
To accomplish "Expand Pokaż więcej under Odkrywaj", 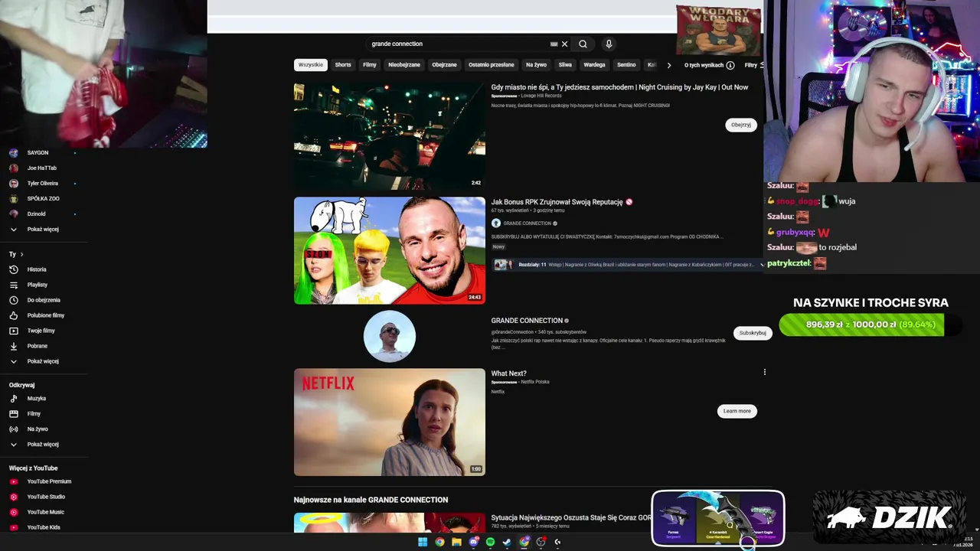I will point(43,445).
